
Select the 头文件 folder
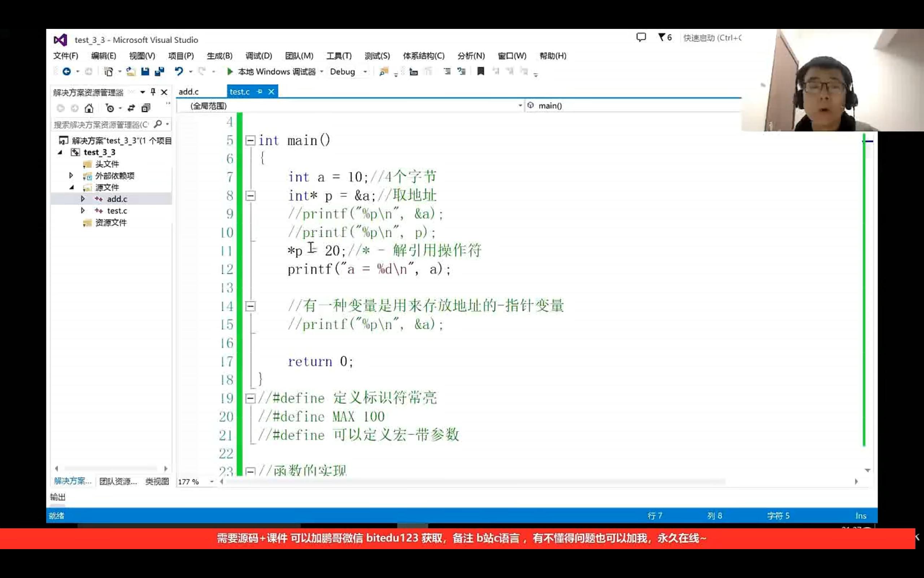[x=107, y=164]
